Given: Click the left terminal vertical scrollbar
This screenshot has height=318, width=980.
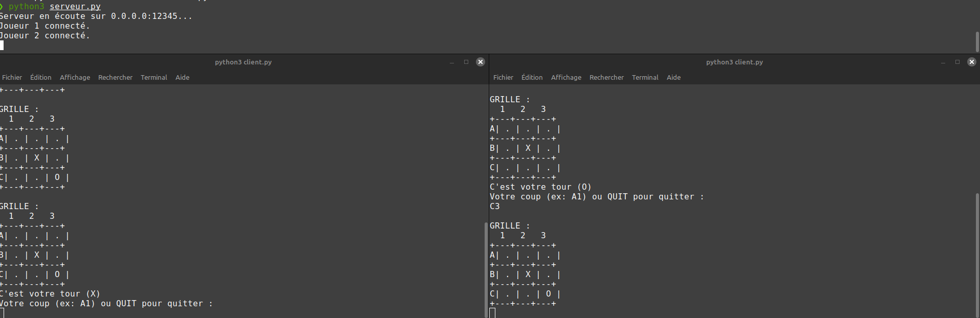Looking at the screenshot, I should (x=486, y=270).
